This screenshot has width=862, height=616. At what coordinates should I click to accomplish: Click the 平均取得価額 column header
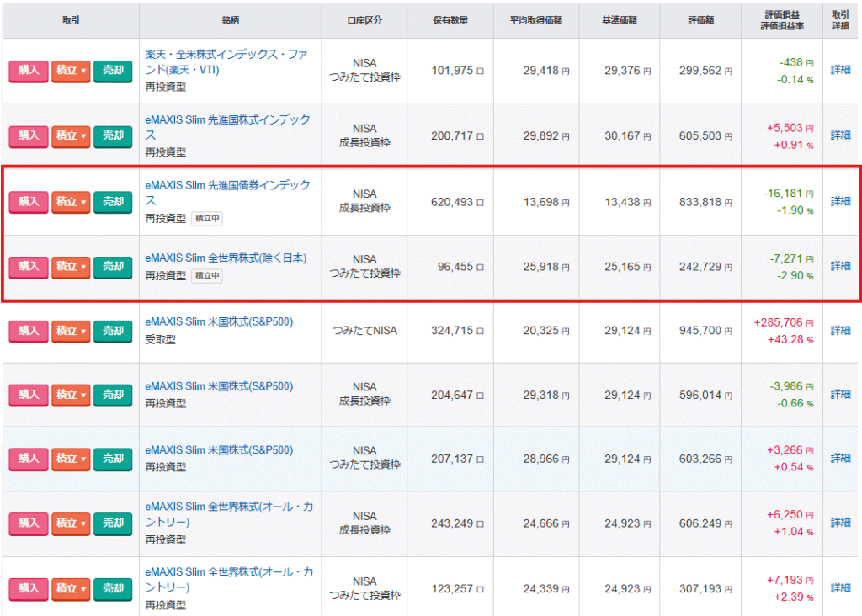536,20
